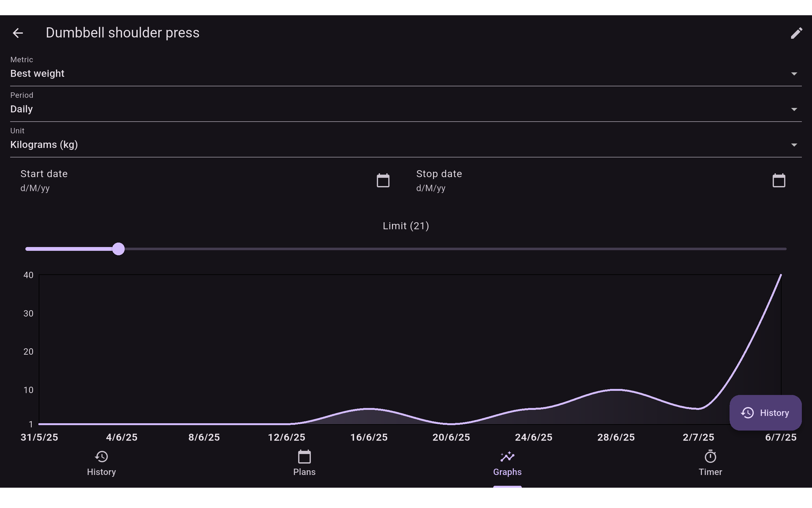Click the Dumbbell shoulder press title
This screenshot has height=508, width=812.
(x=122, y=33)
